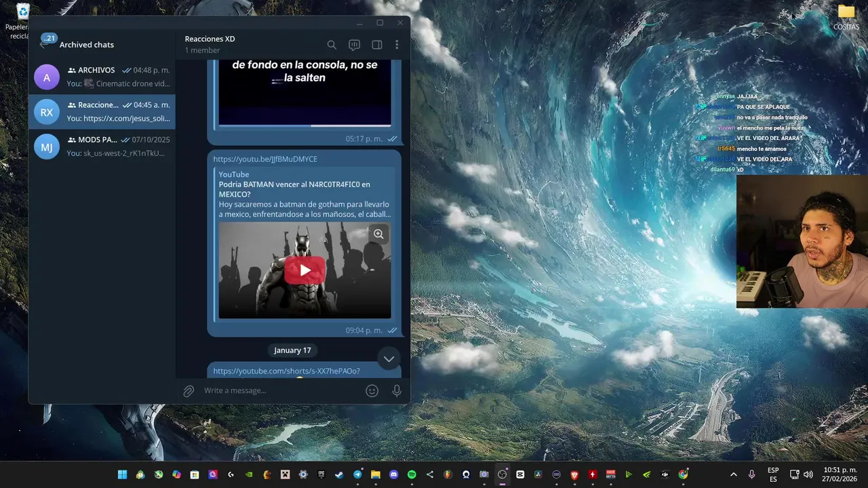Jump to bottom of chat
Viewport: 868px width, 488px height.
(389, 359)
